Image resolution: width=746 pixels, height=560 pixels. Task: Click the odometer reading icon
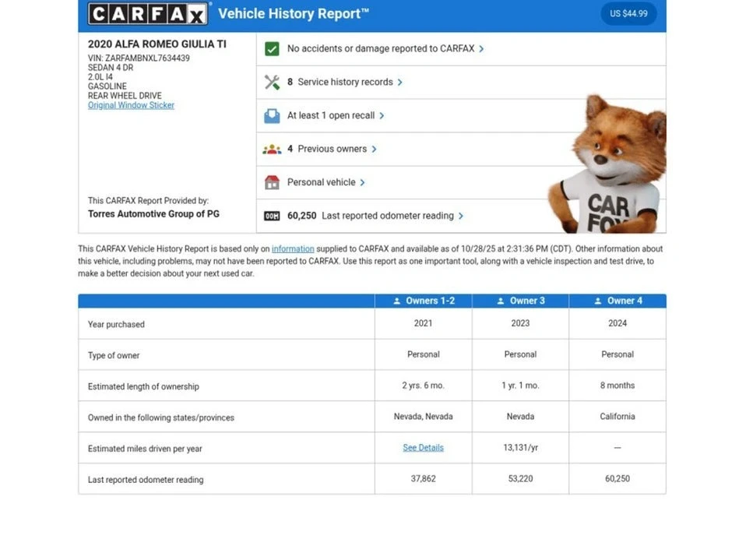click(x=272, y=216)
